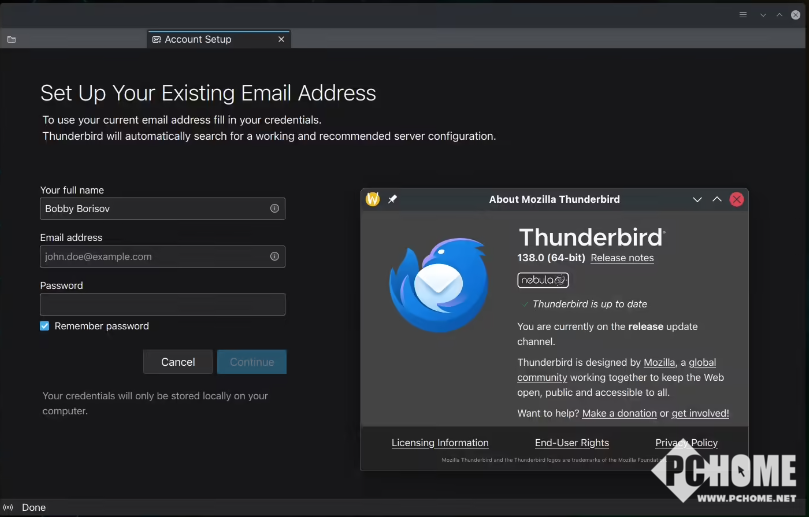Maximize the About dialog with the up chevron
Image resolution: width=809 pixels, height=517 pixels.
(717, 199)
